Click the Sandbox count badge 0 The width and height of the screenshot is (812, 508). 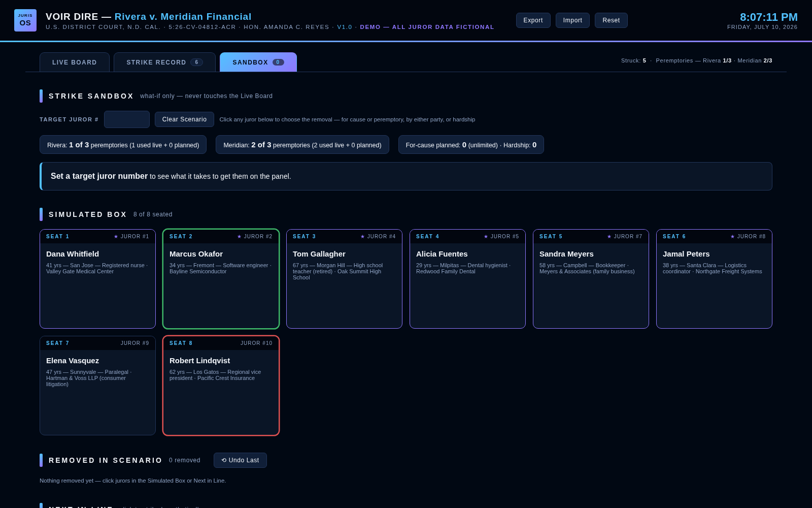278,62
